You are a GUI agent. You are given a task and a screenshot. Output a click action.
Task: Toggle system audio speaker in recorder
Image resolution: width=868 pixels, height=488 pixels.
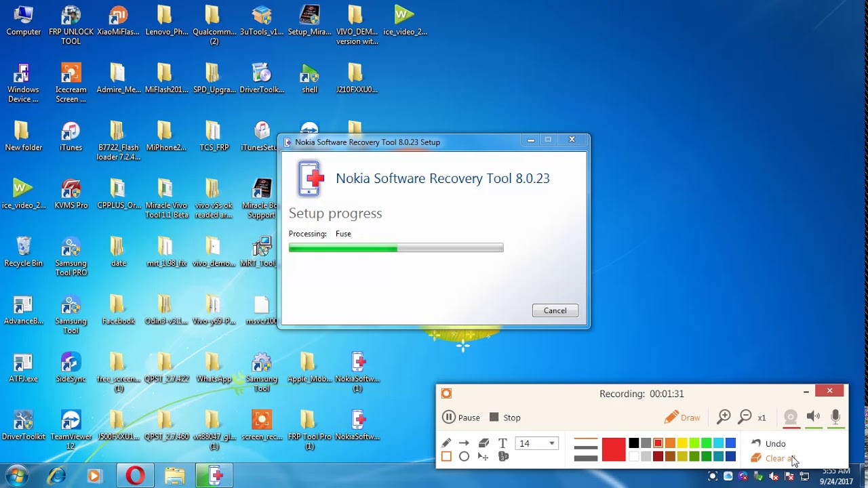[x=813, y=417]
